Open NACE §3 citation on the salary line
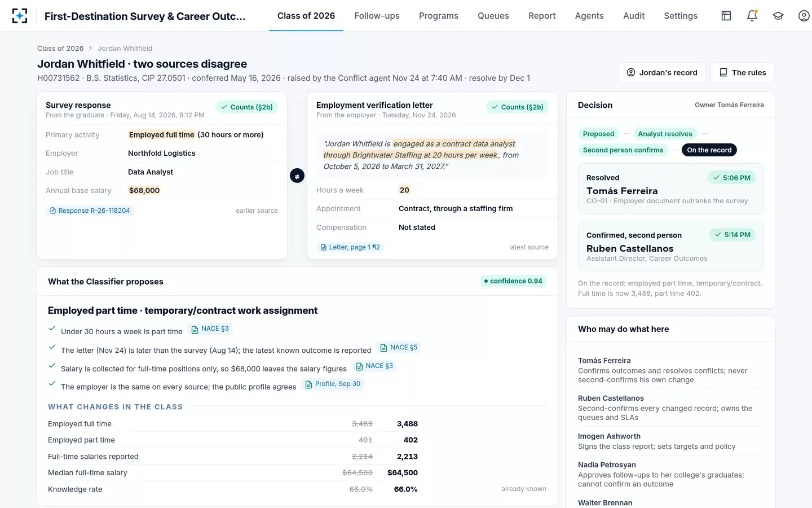 tap(374, 366)
